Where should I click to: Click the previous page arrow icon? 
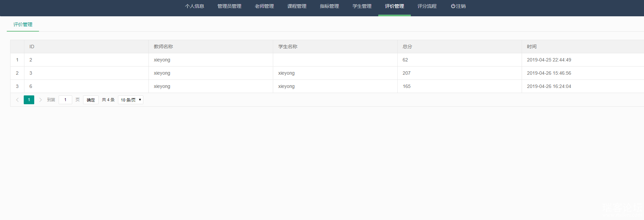(17, 100)
